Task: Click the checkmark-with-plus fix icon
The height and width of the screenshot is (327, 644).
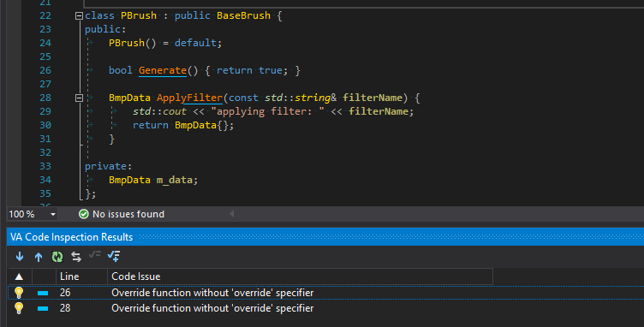Action: (114, 257)
